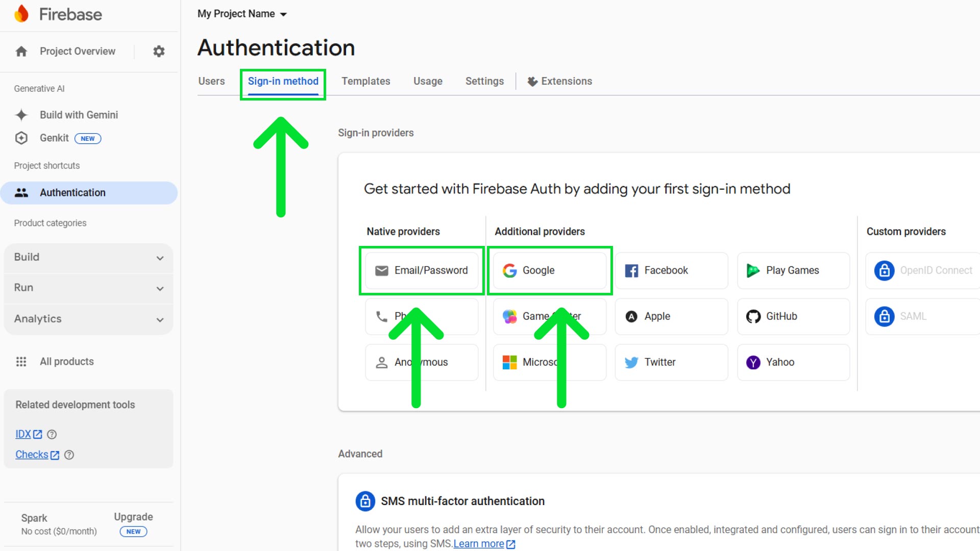Choose the Google sign-in provider

pyautogui.click(x=549, y=270)
